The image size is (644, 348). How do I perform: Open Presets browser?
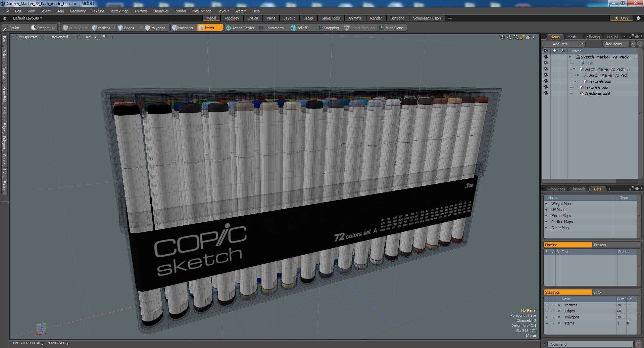[43, 28]
